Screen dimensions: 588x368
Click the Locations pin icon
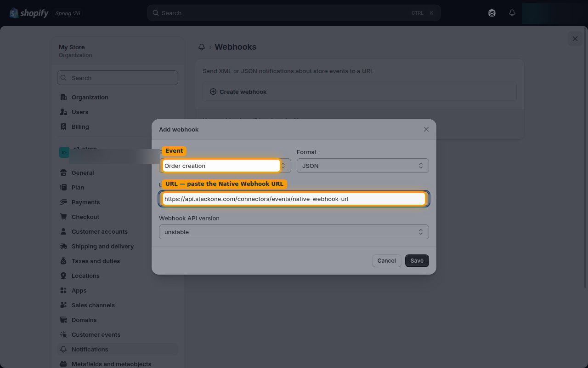(63, 276)
